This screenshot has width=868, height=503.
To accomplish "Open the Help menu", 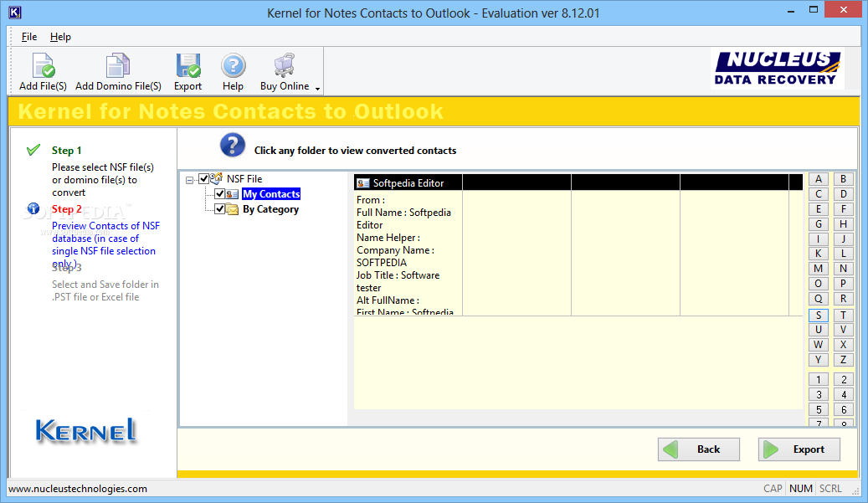I will [60, 37].
